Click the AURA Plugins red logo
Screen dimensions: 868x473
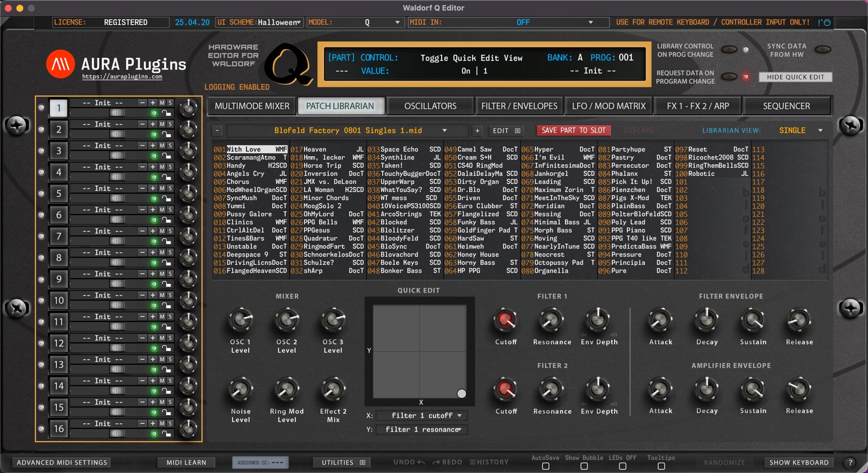[x=60, y=64]
